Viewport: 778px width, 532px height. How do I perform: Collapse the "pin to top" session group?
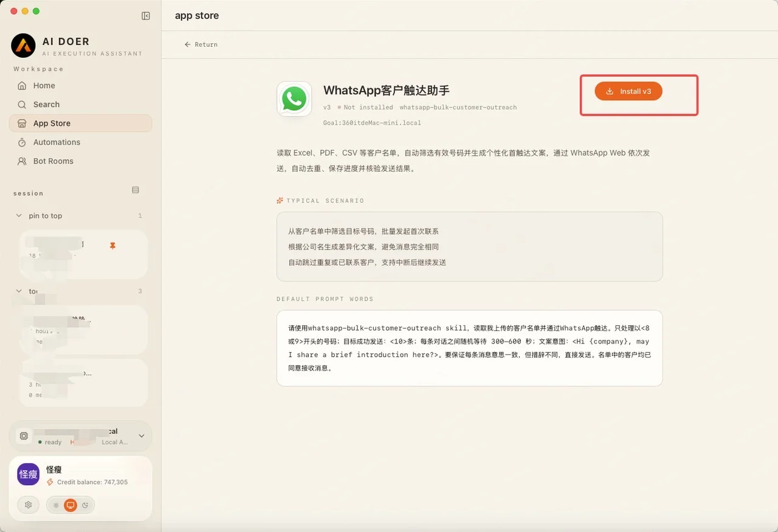(x=19, y=216)
